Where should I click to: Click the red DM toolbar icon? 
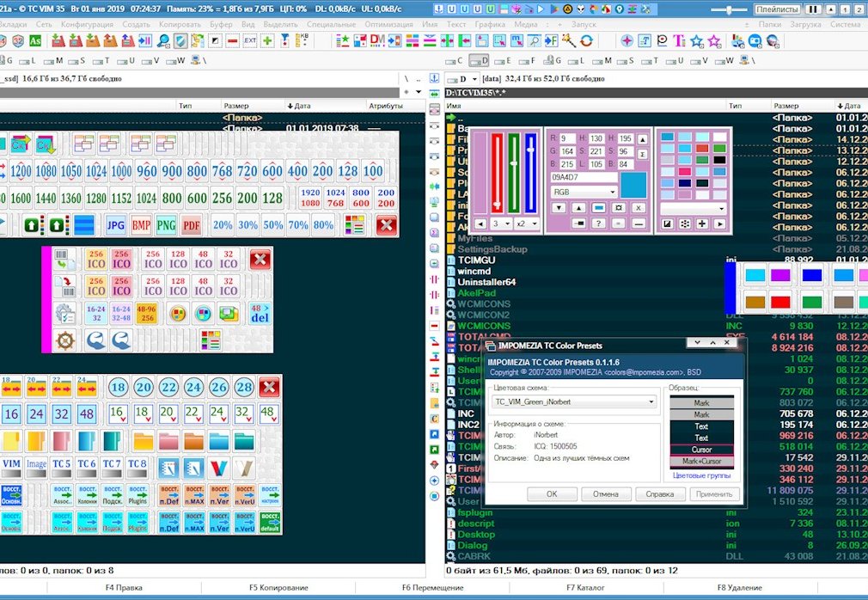coord(377,40)
